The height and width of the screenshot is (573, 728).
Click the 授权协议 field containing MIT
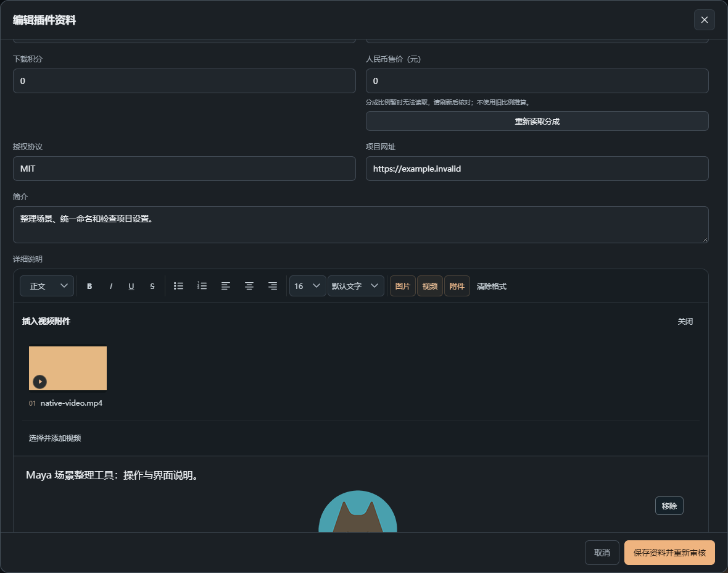(x=184, y=169)
